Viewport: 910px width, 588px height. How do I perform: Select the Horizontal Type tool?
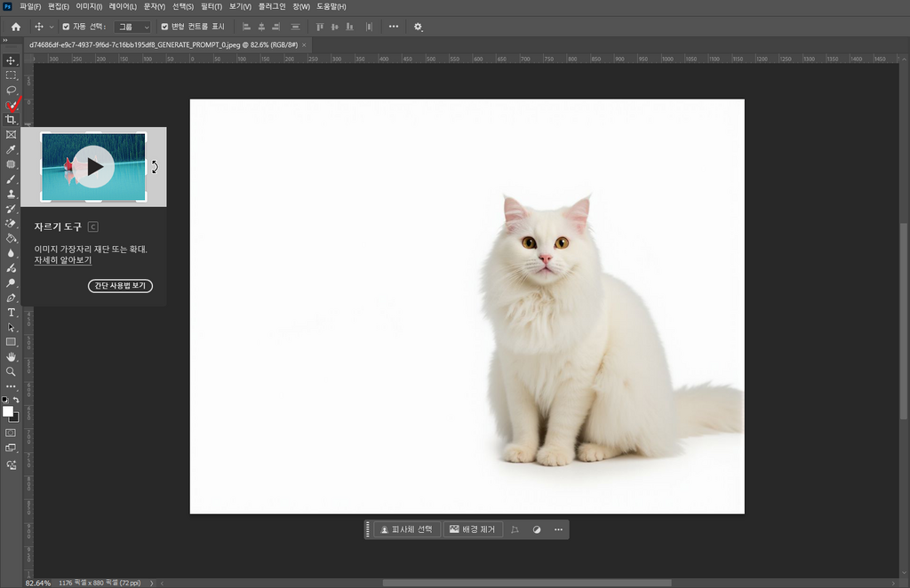[11, 313]
